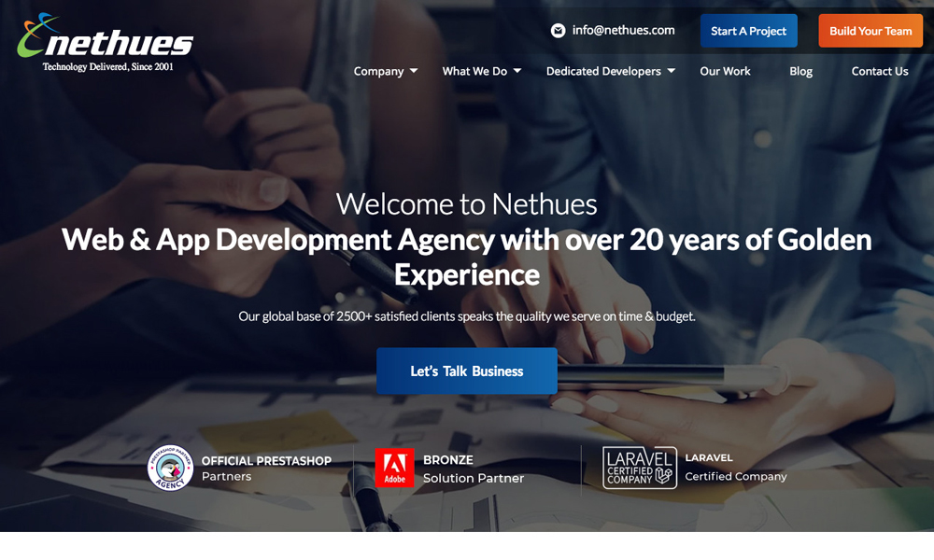This screenshot has width=934, height=560.
Task: Expand the What We Do dropdown arrow
Action: (x=517, y=71)
